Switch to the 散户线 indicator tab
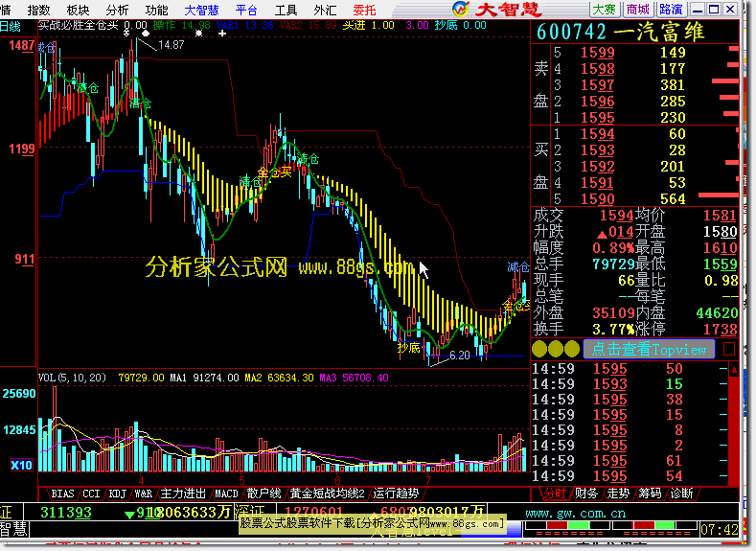This screenshot has height=551, width=756. click(x=263, y=494)
